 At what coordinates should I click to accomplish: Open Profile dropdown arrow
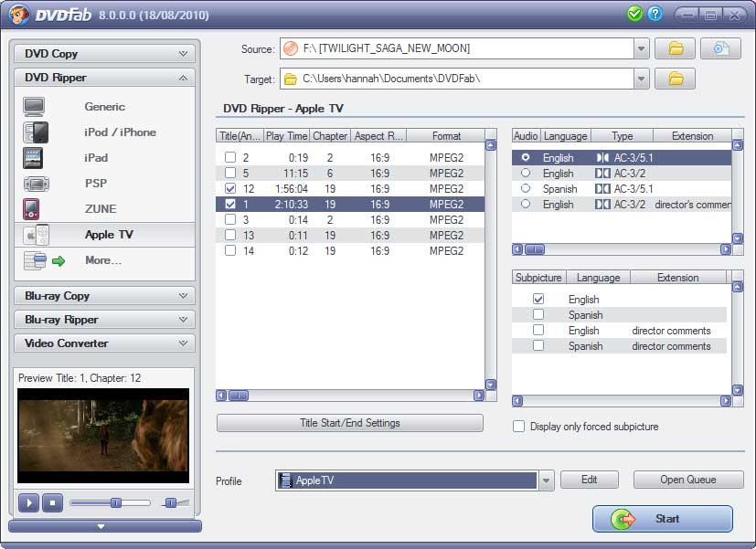546,480
